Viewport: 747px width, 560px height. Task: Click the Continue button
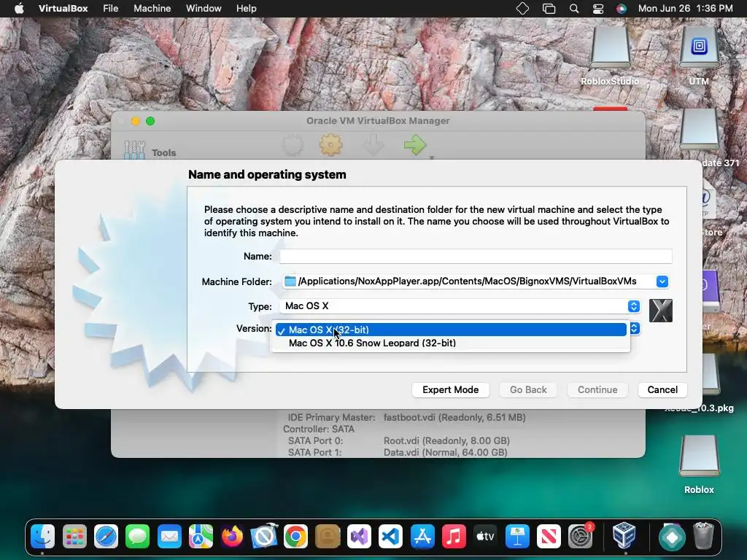[597, 389]
